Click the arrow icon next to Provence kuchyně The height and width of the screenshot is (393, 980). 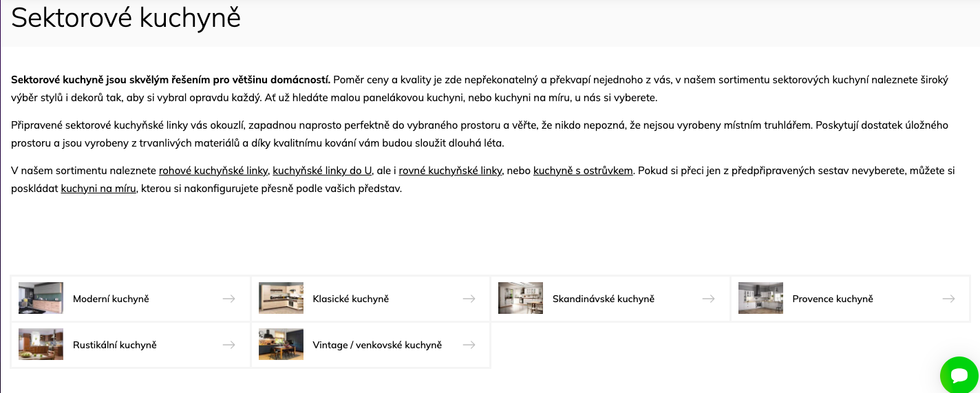point(948,299)
